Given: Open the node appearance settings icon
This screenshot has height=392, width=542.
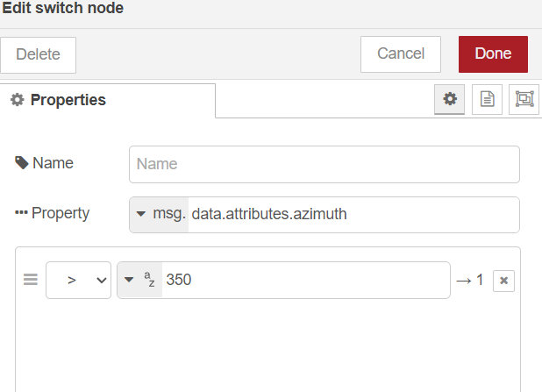Looking at the screenshot, I should pos(524,99).
